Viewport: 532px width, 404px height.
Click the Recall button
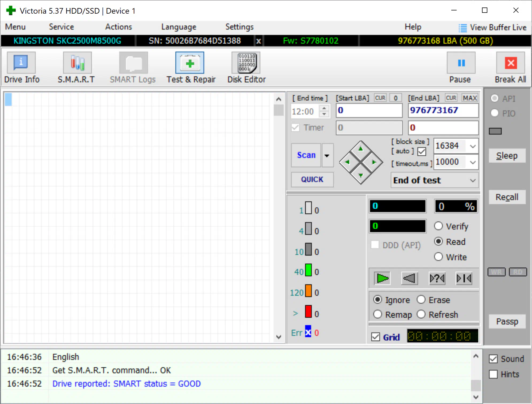(507, 197)
